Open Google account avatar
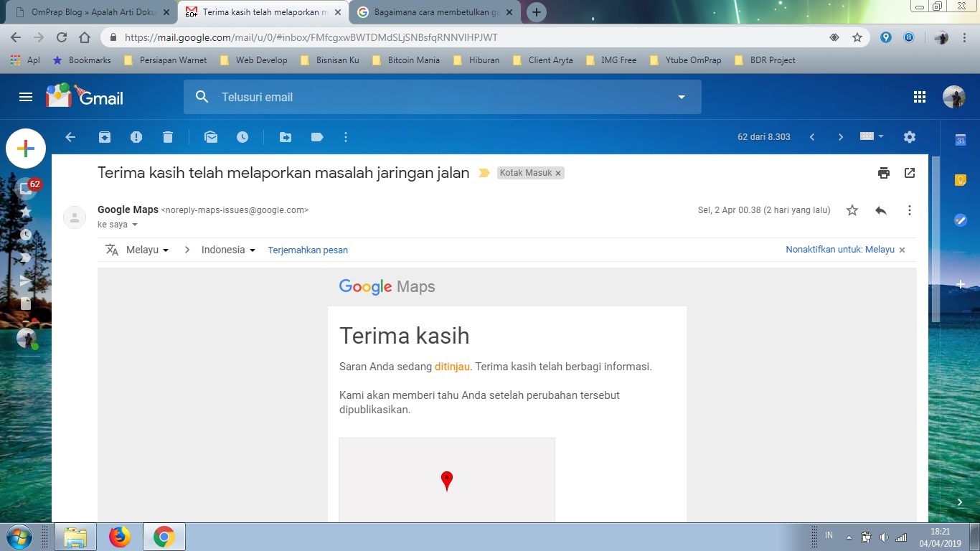The width and height of the screenshot is (980, 551). pyautogui.click(x=954, y=97)
